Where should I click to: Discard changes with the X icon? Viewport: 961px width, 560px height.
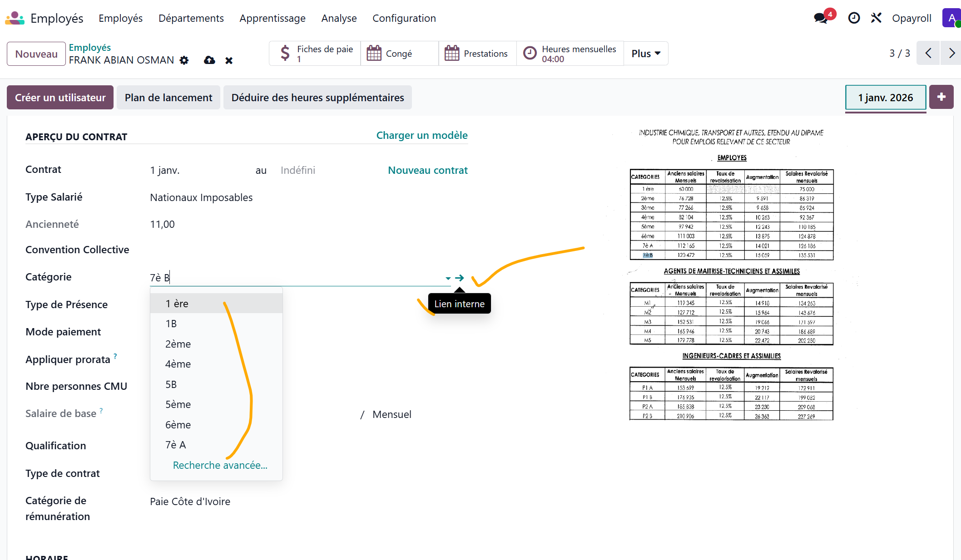coord(229,60)
